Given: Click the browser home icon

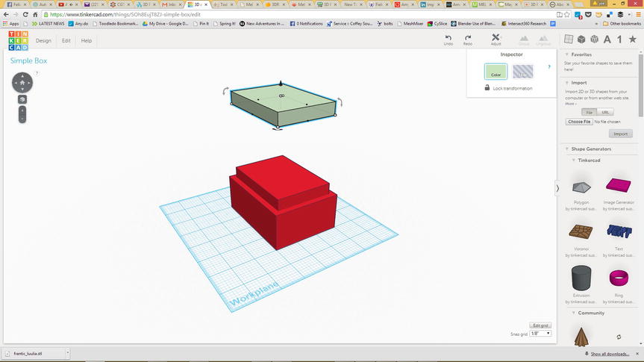Looking at the screenshot, I should tap(35, 14).
